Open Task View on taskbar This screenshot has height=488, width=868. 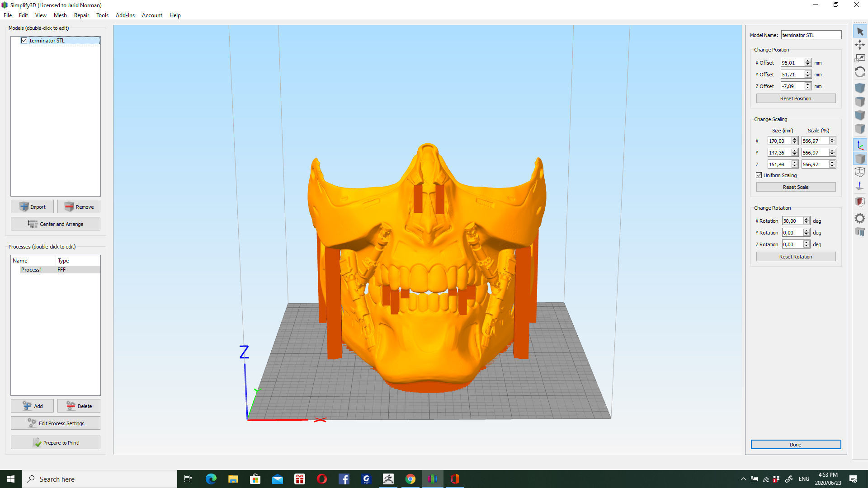188,479
